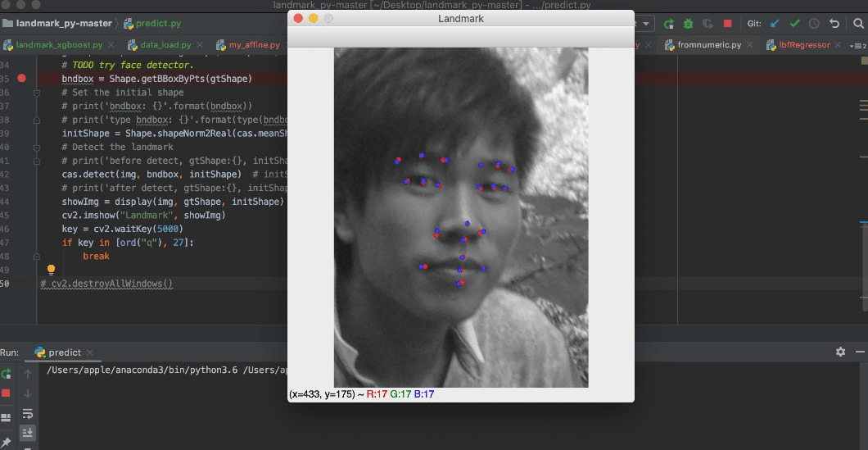Screen dimensions: 868x450
Task: Stop the running process from top toolbar
Action: point(727,24)
